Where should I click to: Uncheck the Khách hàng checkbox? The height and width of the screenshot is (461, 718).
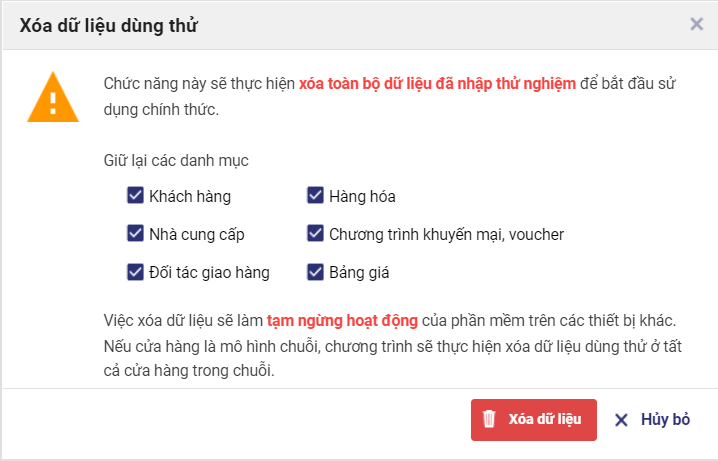pyautogui.click(x=135, y=196)
